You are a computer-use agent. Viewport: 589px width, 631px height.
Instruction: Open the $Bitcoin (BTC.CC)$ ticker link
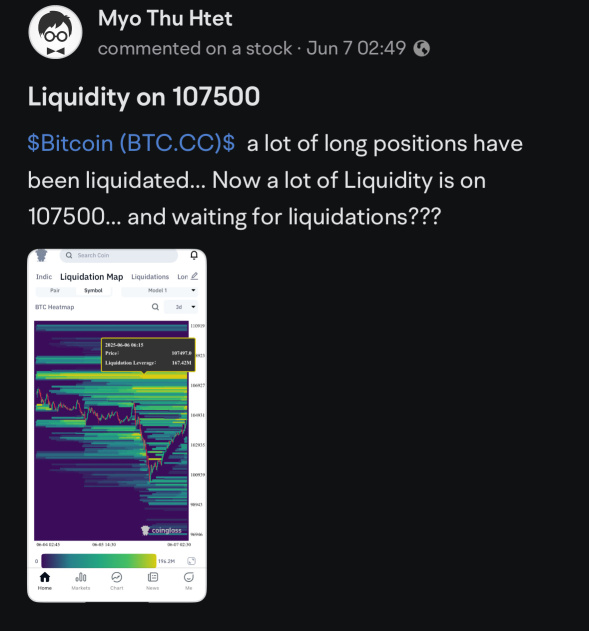[131, 143]
